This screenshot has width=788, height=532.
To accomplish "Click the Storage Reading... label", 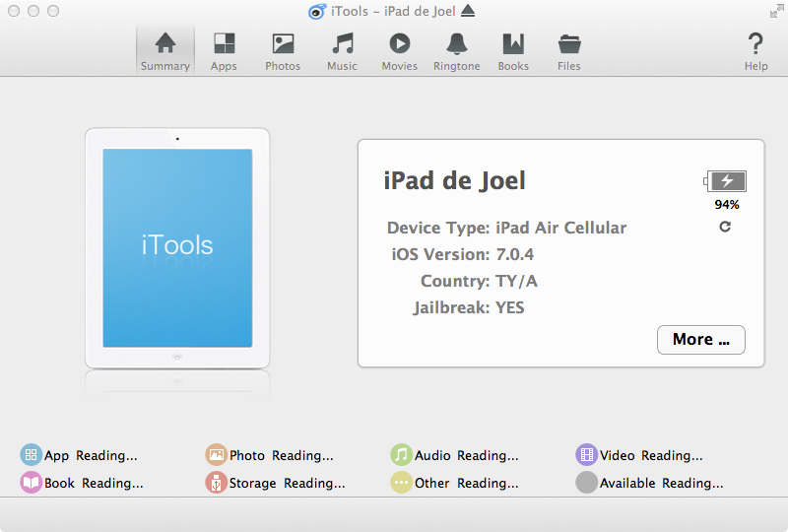I will tap(288, 483).
